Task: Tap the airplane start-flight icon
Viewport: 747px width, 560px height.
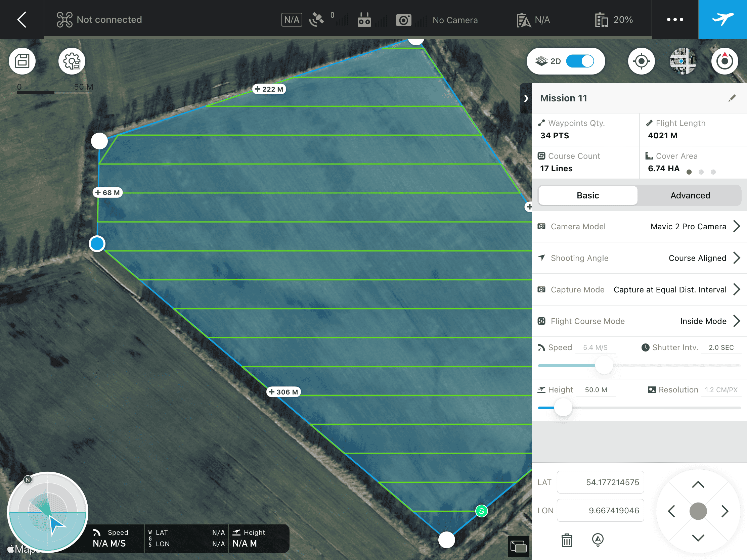Action: [722, 19]
